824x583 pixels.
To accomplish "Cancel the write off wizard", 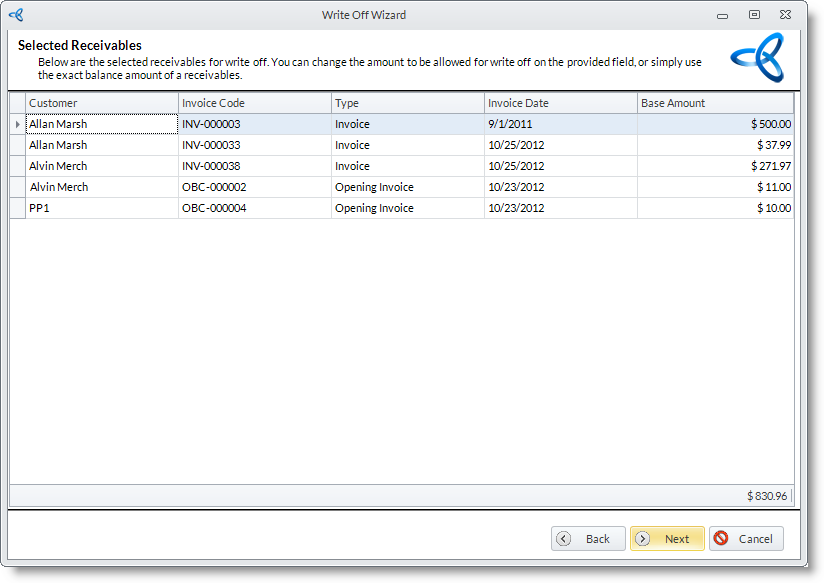I will pos(746,538).
